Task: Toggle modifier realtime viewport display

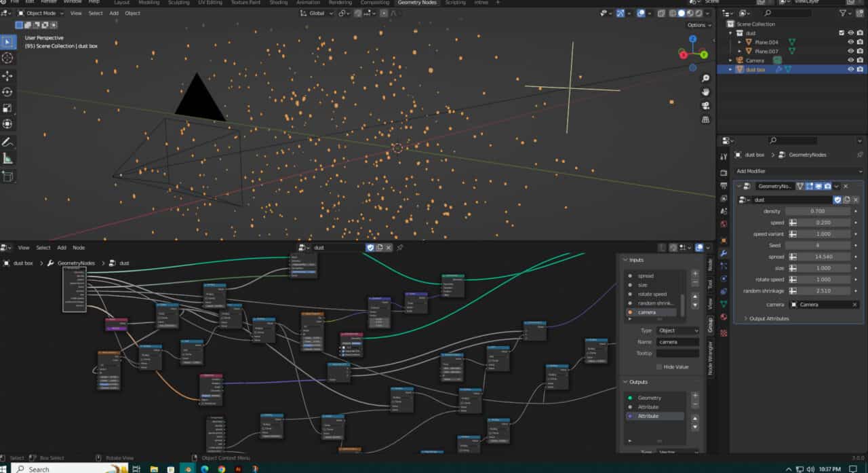Action: coord(818,186)
